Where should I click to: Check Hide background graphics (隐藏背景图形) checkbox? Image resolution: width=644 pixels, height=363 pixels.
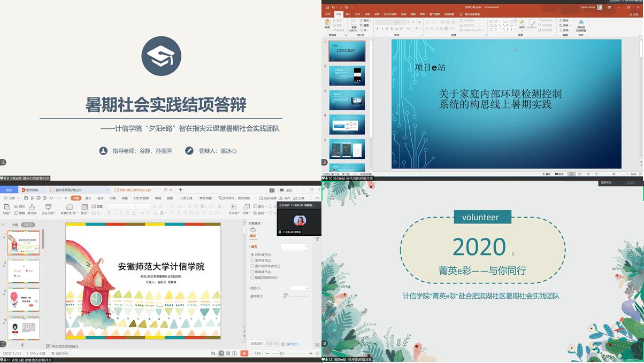252,277
